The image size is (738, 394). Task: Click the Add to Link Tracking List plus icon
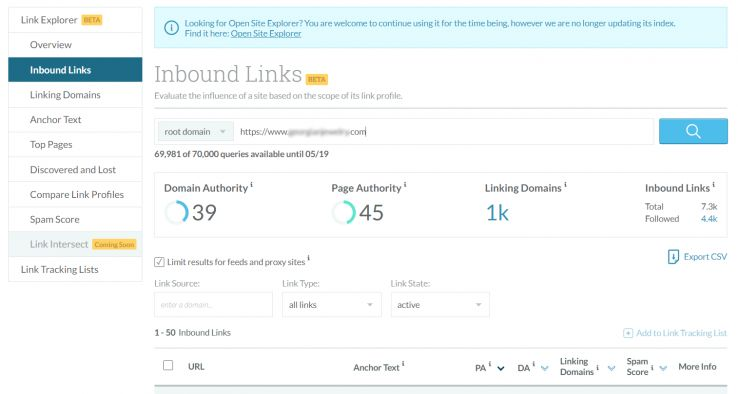point(628,333)
